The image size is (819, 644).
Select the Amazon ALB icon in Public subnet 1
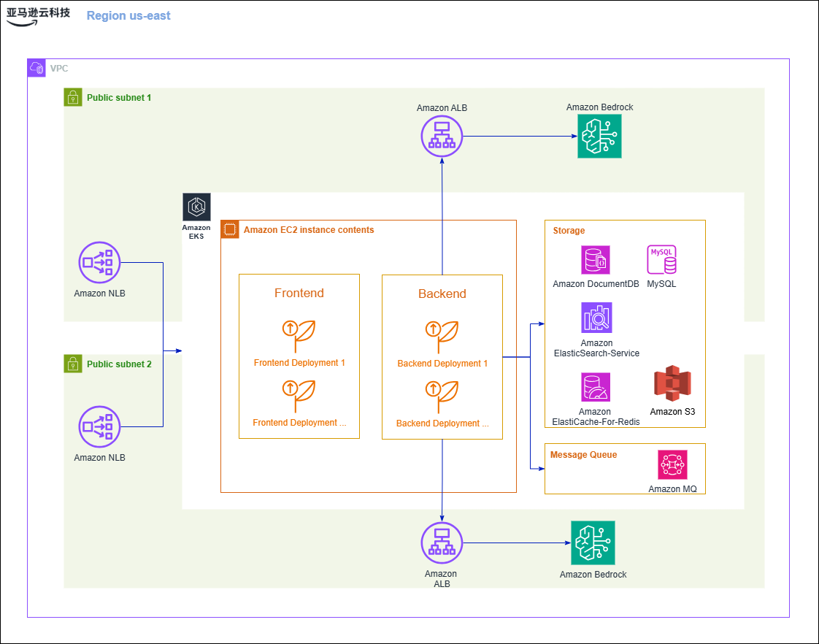coord(442,137)
